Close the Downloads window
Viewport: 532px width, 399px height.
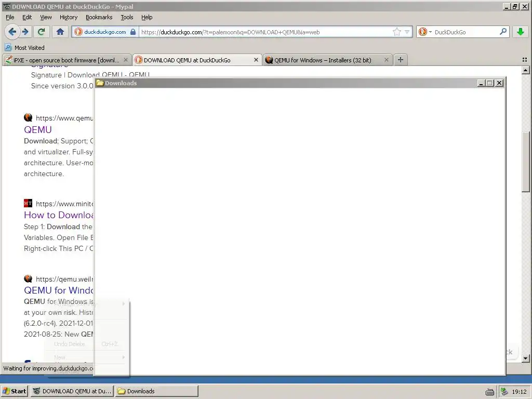click(499, 83)
